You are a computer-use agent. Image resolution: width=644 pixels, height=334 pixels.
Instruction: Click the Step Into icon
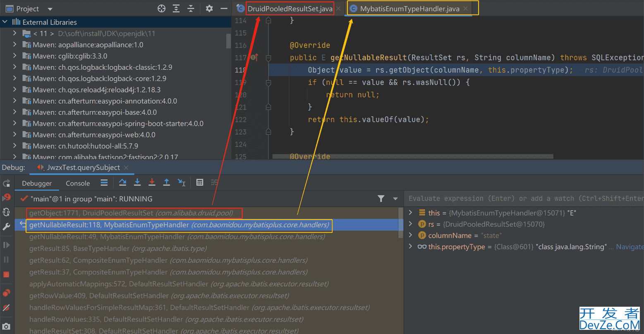[137, 182]
